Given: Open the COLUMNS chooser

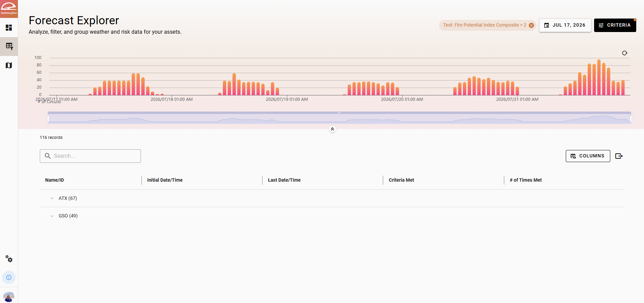Looking at the screenshot, I should click(588, 156).
